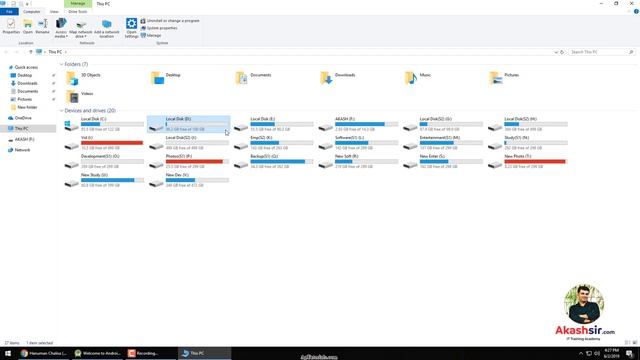
Task: Select the Entertainment(S1) (M:) drive
Action: [x=442, y=142]
